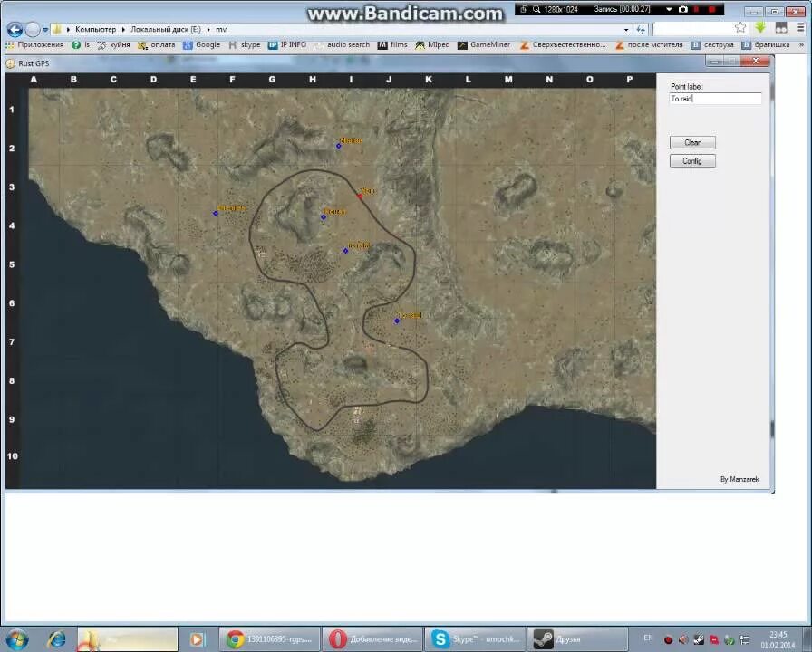Click the extension icon left of hamburger menu
The height and width of the screenshot is (652, 812).
click(781, 27)
